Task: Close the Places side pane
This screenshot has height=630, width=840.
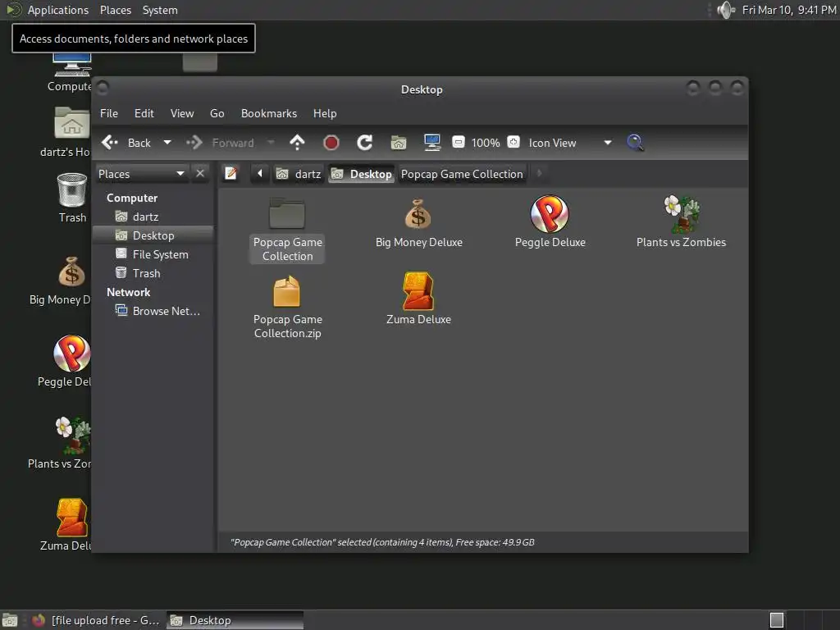Action: pyautogui.click(x=200, y=174)
